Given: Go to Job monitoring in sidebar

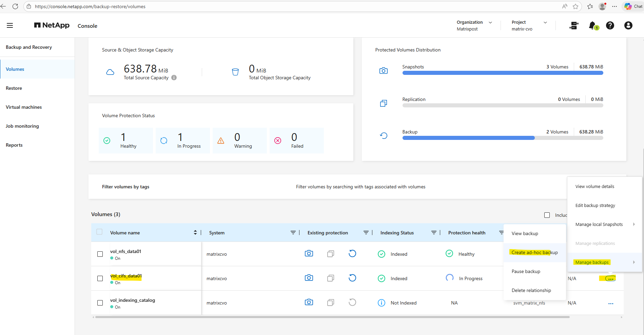Looking at the screenshot, I should pos(22,126).
